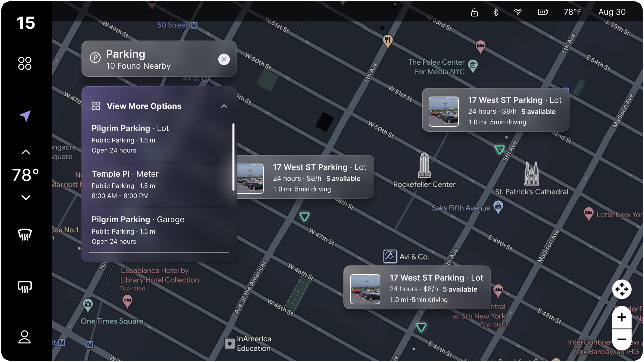The image size is (644, 362).
Task: Lower cabin temperature with down chevron
Action: tap(26, 197)
